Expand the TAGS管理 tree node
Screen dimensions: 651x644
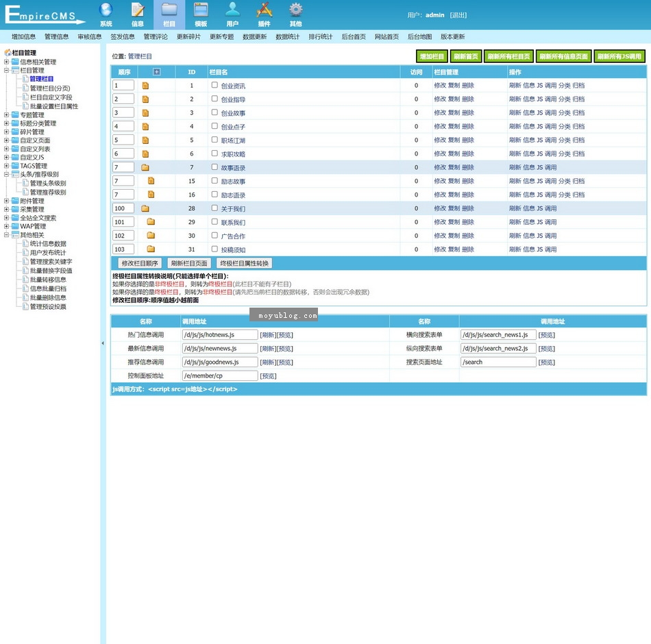tap(6, 166)
